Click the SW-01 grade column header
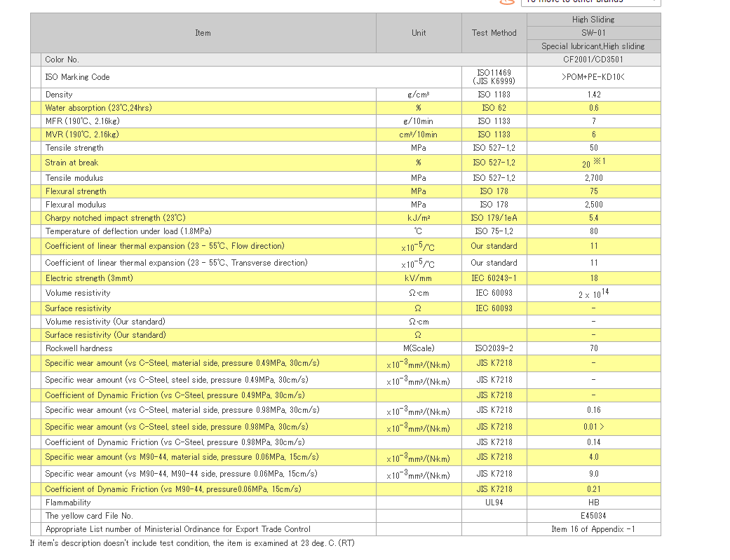The height and width of the screenshot is (560, 730). 593,33
